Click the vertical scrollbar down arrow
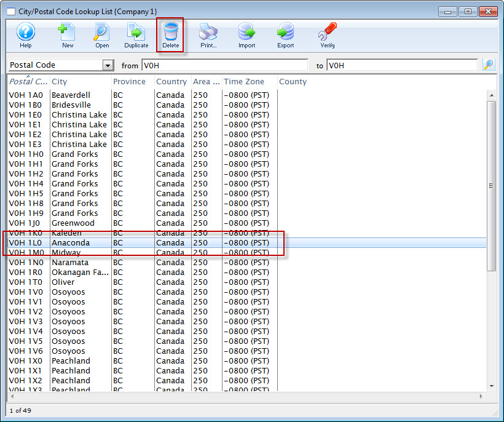 [492, 386]
